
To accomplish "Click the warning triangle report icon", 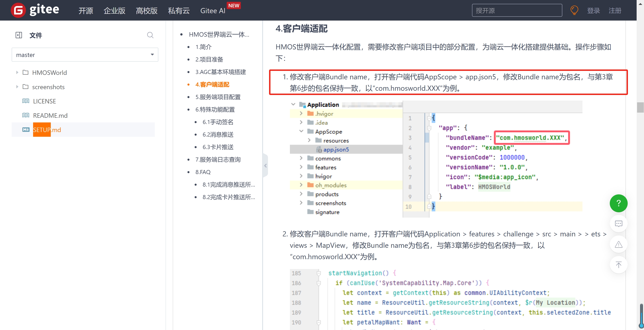I will click(618, 244).
